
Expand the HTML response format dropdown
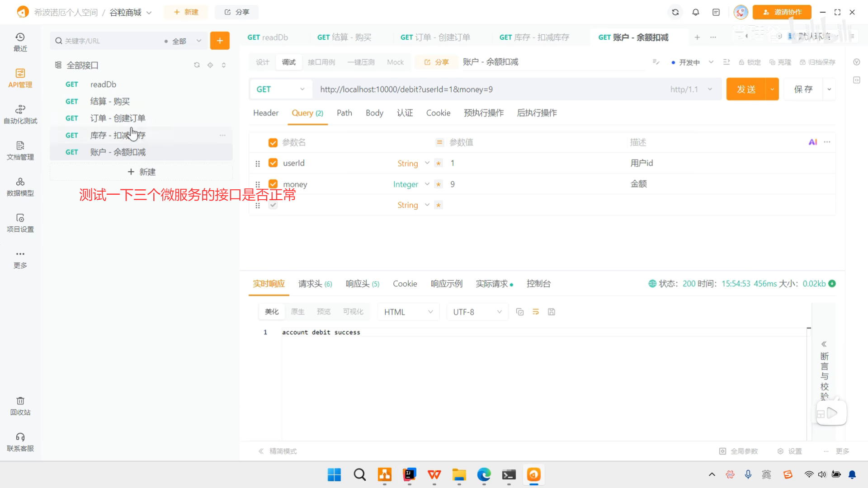tap(408, 312)
